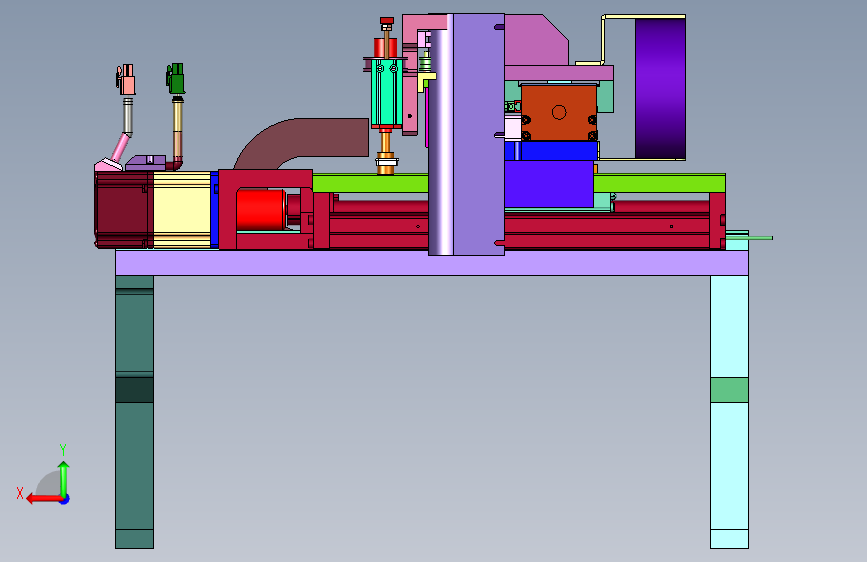This screenshot has height=562, width=867.
Task: Pick the orange motor block with circle
Action: coord(558,112)
